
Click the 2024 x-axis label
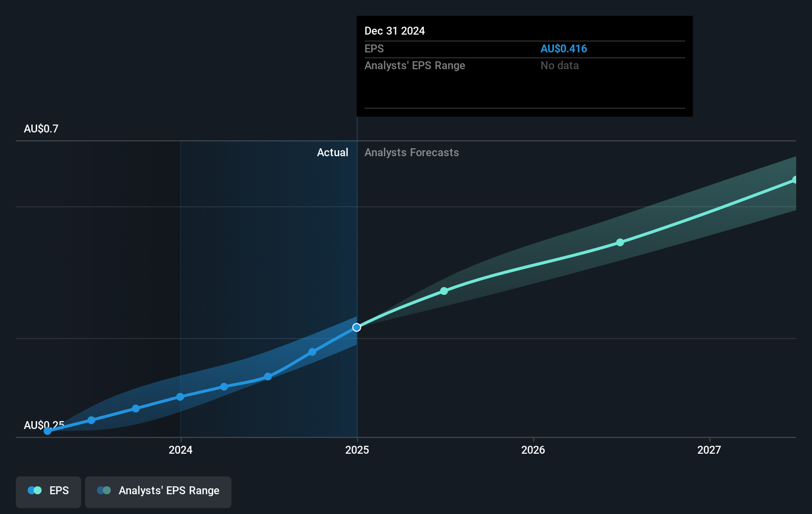180,450
